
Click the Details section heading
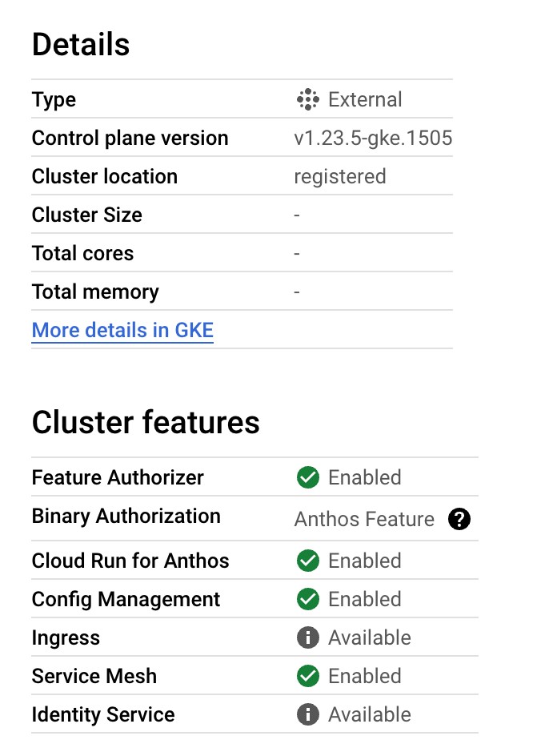[80, 45]
